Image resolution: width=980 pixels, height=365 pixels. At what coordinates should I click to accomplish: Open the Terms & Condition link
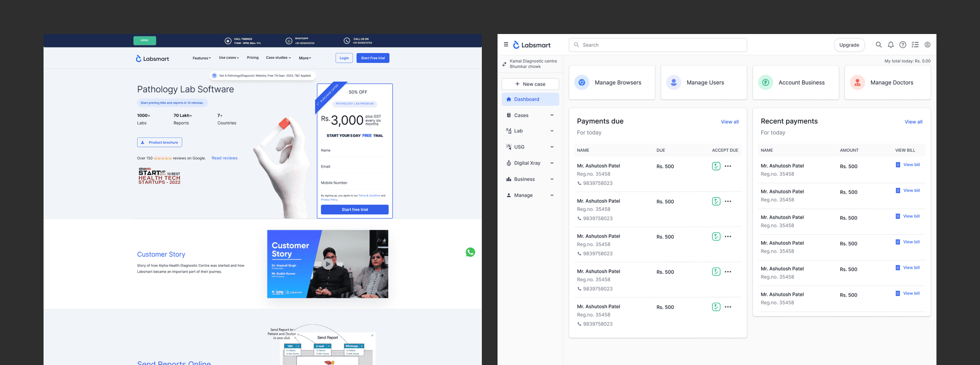pyautogui.click(x=369, y=195)
